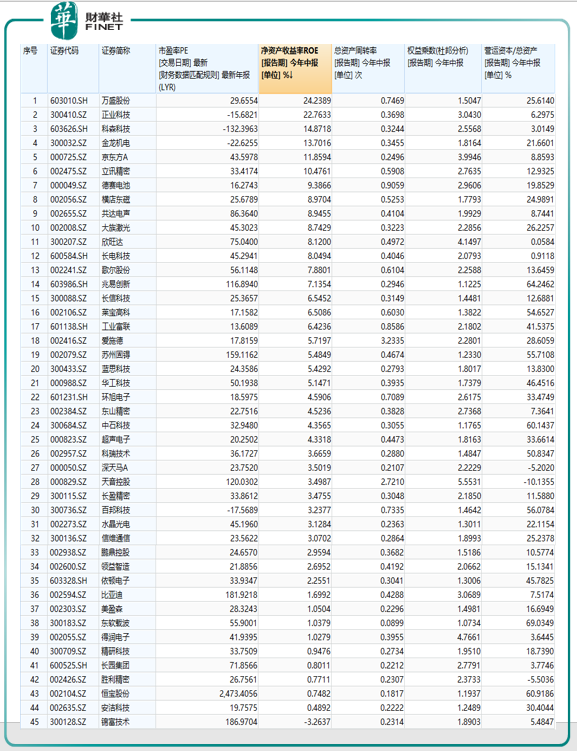Click the 序号 column header
577x751 pixels.
coord(34,69)
